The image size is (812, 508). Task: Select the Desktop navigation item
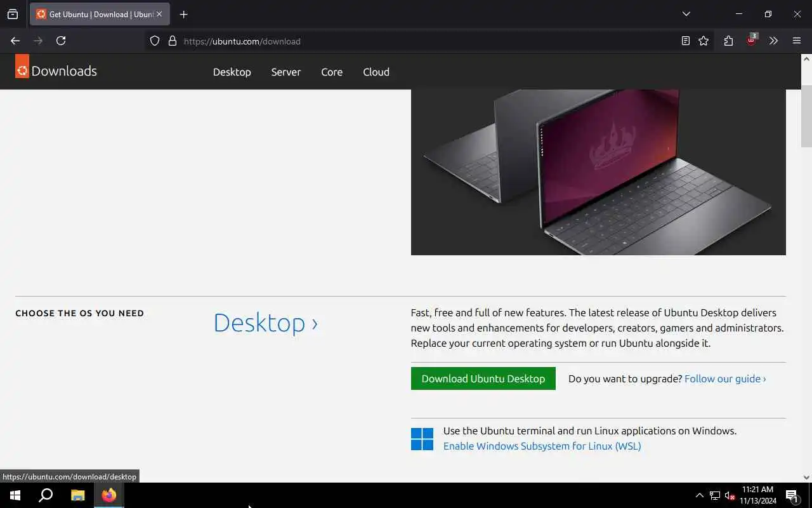[x=232, y=72]
